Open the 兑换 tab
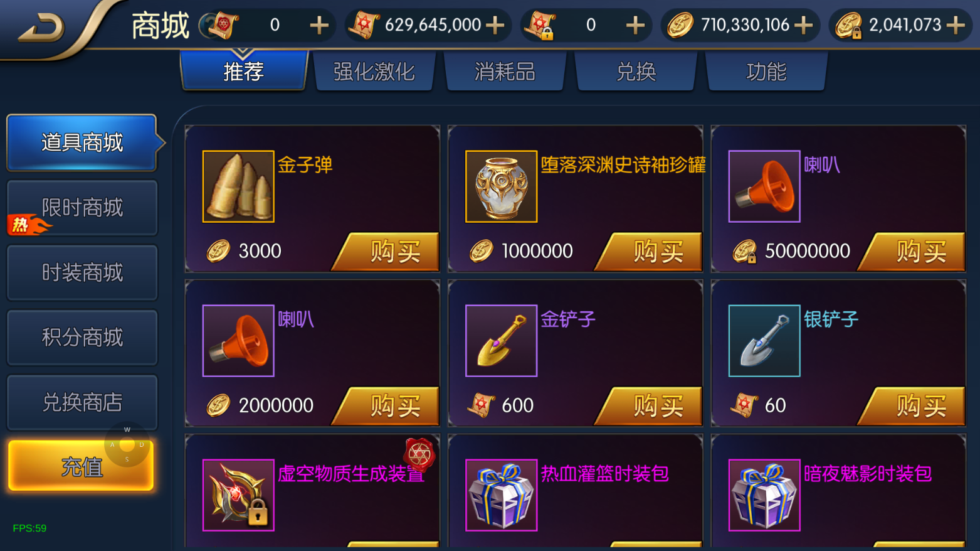The height and width of the screenshot is (551, 980). 636,72
